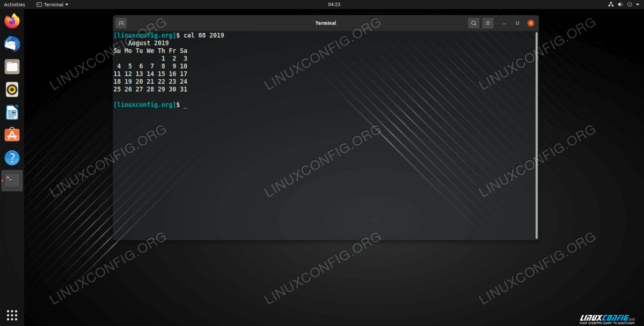Image resolution: width=644 pixels, height=326 pixels.
Task: Open LibreOffice Writer from the dock
Action: (12, 112)
